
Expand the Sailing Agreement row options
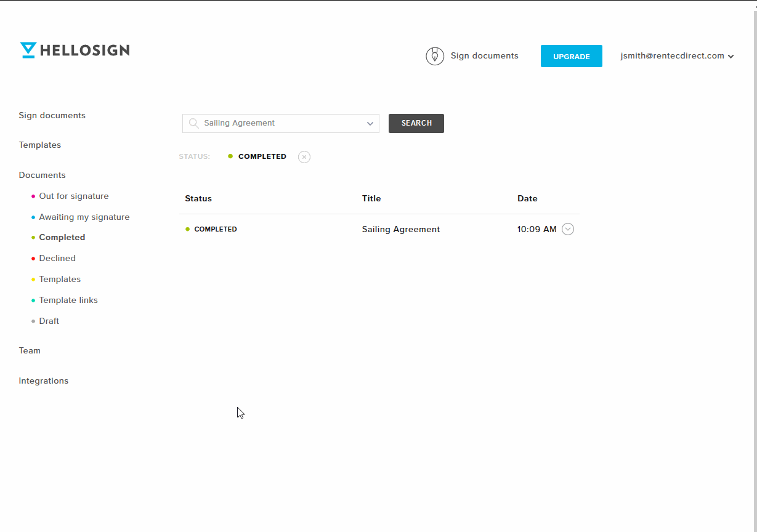568,229
